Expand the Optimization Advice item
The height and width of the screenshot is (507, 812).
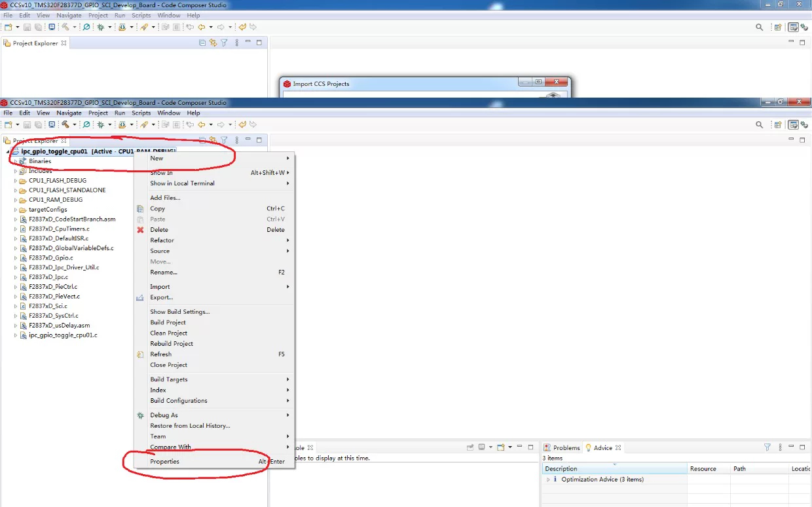tap(548, 479)
